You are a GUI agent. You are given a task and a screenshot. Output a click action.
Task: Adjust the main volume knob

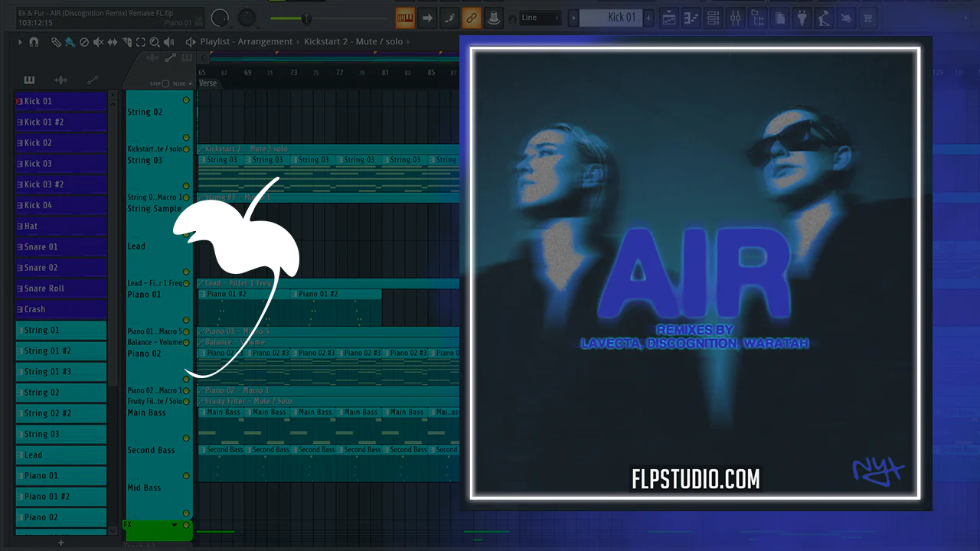coord(220,18)
